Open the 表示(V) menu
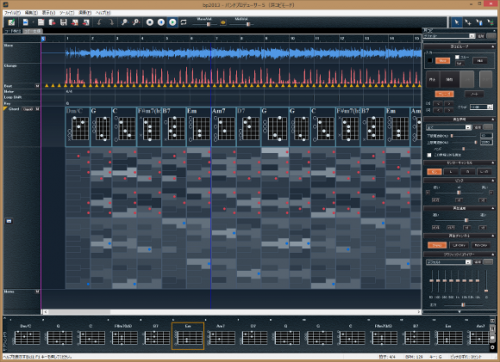Screen dimensions: 500x362 click(x=48, y=13)
